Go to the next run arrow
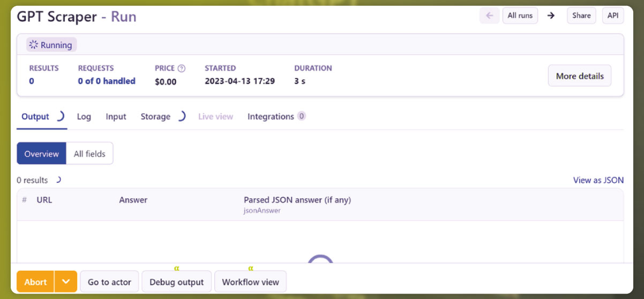The height and width of the screenshot is (299, 644). click(551, 16)
